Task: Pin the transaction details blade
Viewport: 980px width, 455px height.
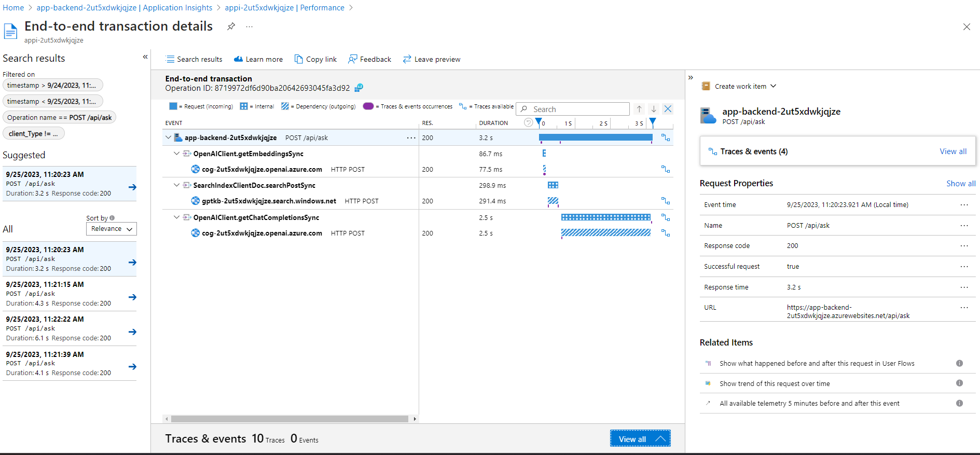Action: pos(231,26)
